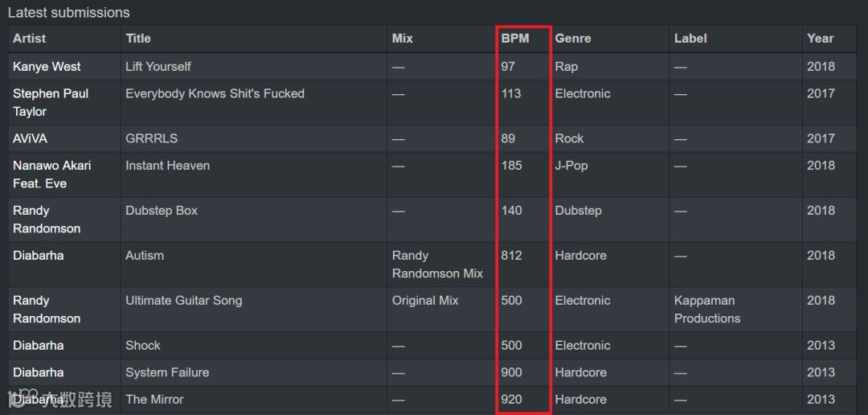Screen dimensions: 868x415
Task: Select the 812 BPM value cell
Action: point(511,256)
